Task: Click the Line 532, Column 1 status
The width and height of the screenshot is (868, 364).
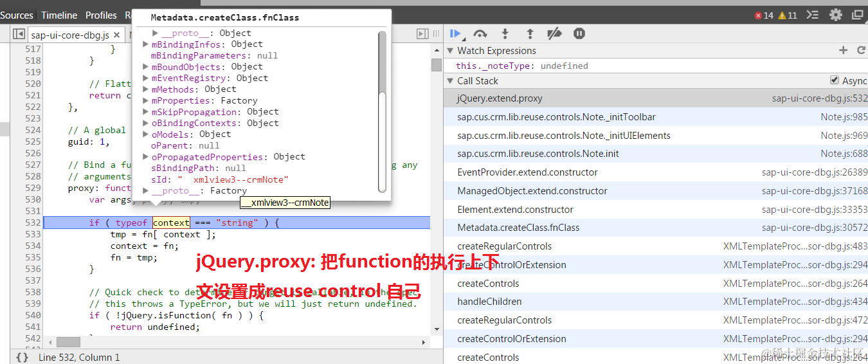Action: 79,357
